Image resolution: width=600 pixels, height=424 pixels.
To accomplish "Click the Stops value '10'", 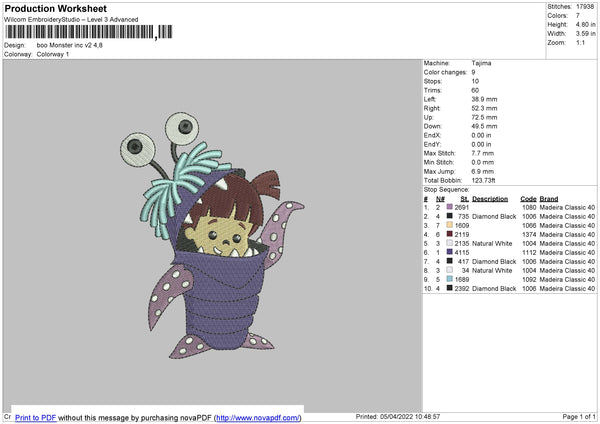I will [x=475, y=81].
